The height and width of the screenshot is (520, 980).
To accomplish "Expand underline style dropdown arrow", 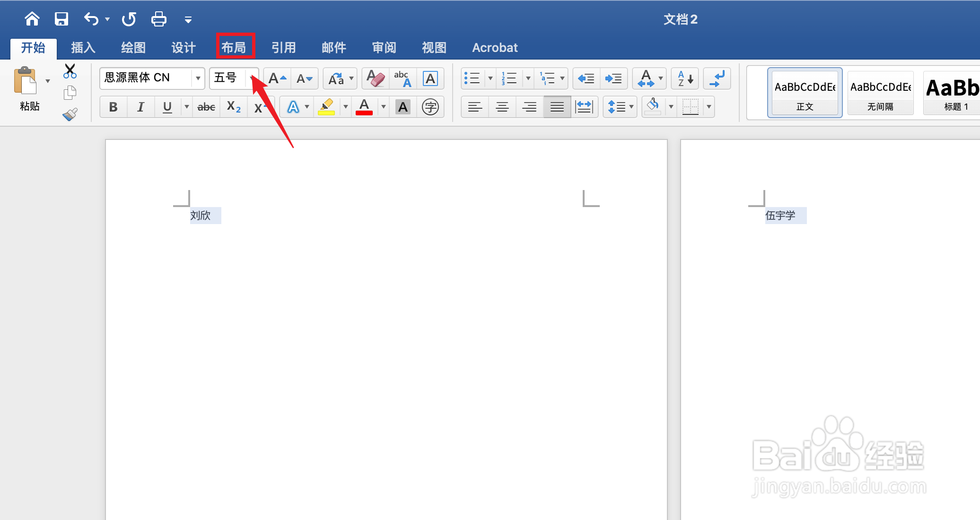I will (186, 107).
